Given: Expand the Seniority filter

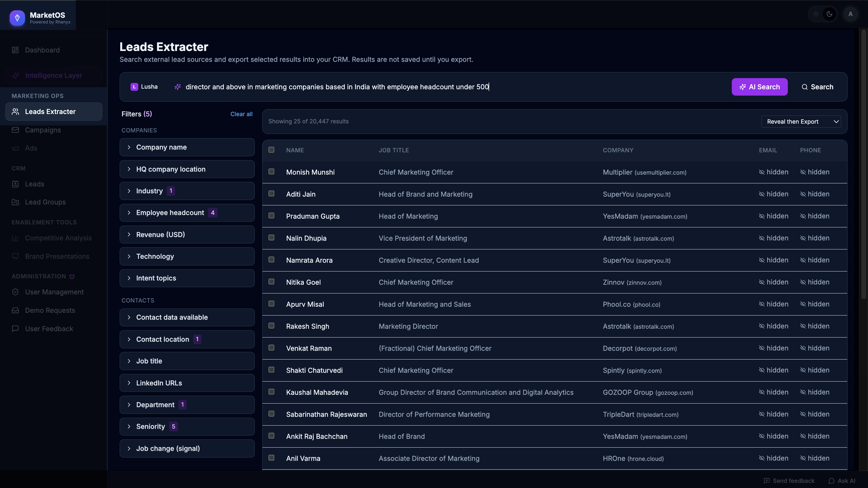Looking at the screenshot, I should [x=187, y=426].
